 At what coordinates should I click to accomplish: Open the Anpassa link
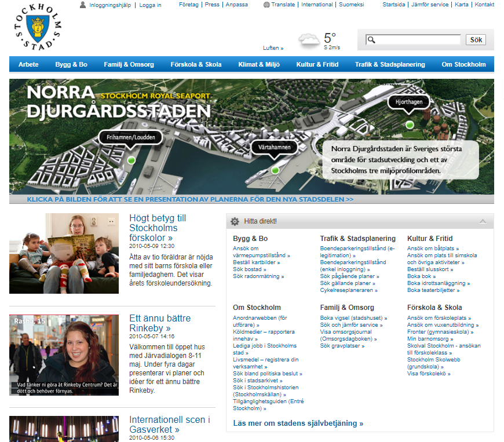(x=236, y=5)
